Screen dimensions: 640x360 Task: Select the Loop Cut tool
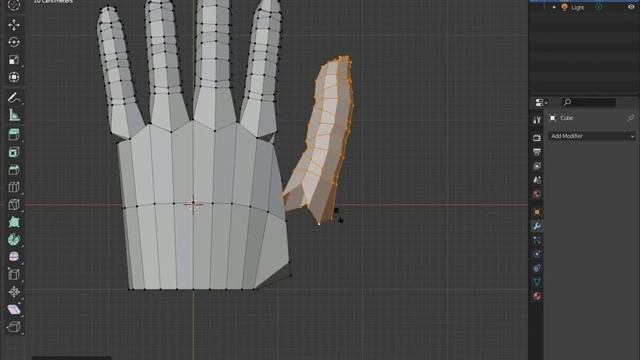pyautogui.click(x=14, y=187)
